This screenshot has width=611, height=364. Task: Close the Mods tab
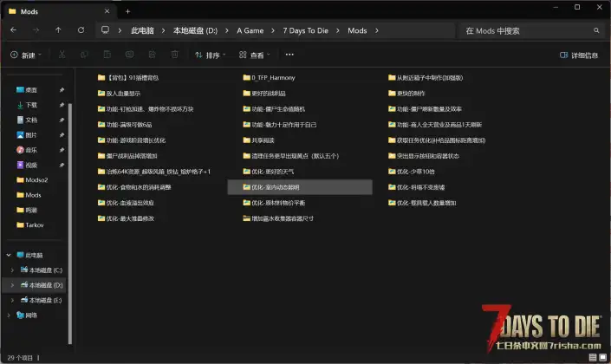(107, 11)
